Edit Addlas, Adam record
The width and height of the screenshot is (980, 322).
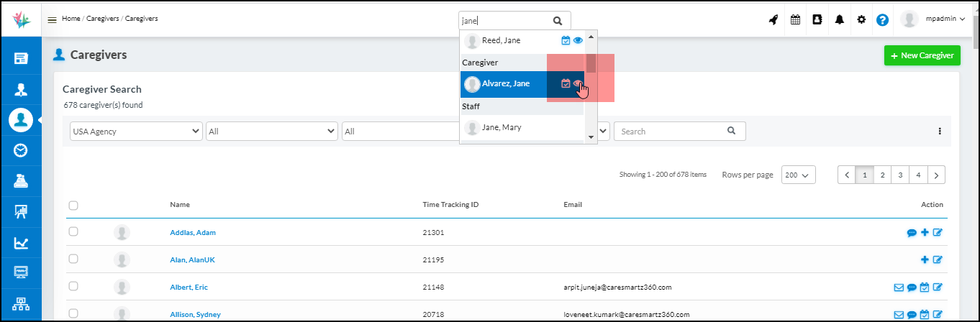tap(938, 232)
